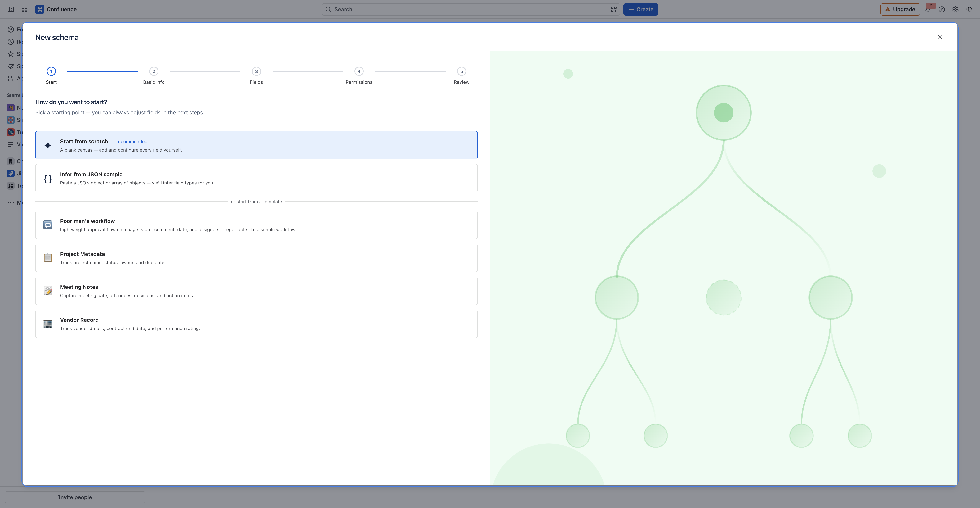This screenshot has height=508, width=980.
Task: Choose the Meeting Notes template
Action: [x=256, y=291]
